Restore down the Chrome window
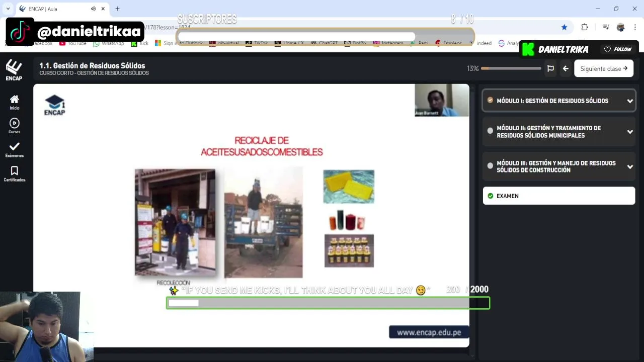The image size is (644, 362). [616, 9]
